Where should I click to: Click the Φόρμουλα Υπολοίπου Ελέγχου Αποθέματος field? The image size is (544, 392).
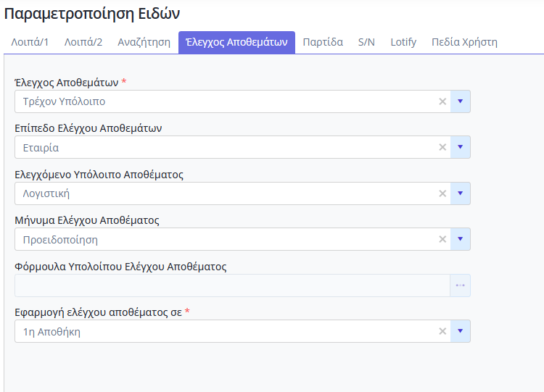(232, 285)
